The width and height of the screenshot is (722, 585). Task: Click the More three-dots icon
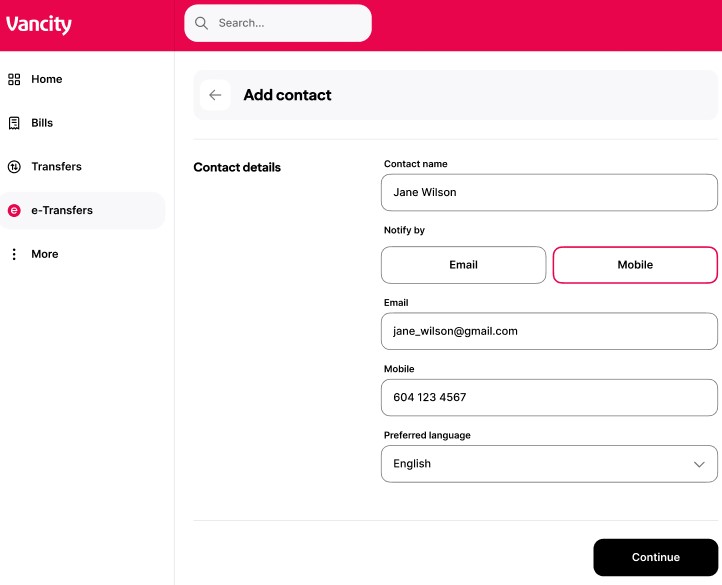(14, 255)
